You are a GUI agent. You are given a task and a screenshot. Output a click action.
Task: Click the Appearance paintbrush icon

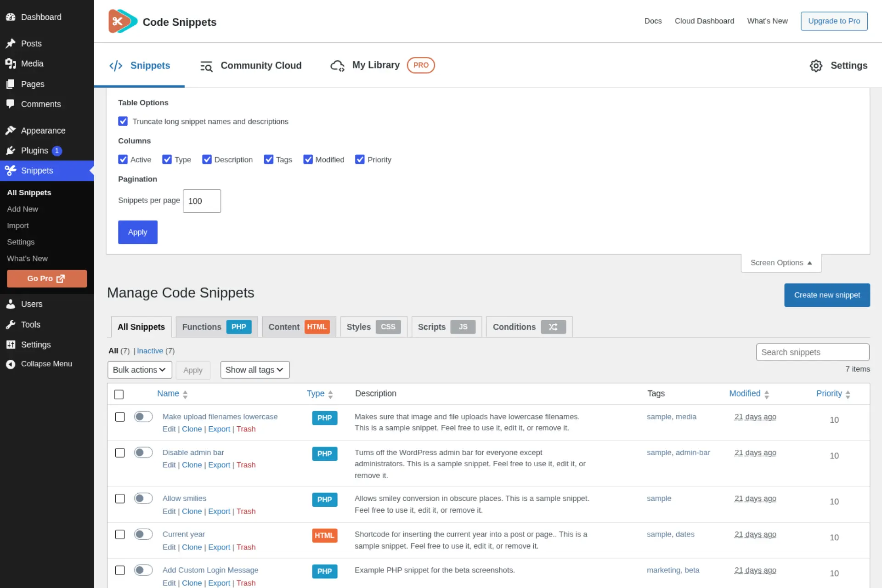pyautogui.click(x=11, y=130)
